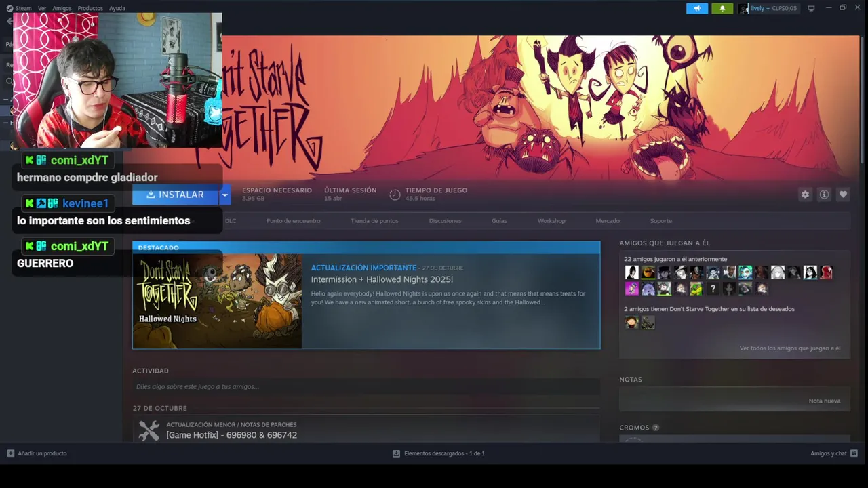
Task: Click the Cromos help question icon
Action: point(656,428)
